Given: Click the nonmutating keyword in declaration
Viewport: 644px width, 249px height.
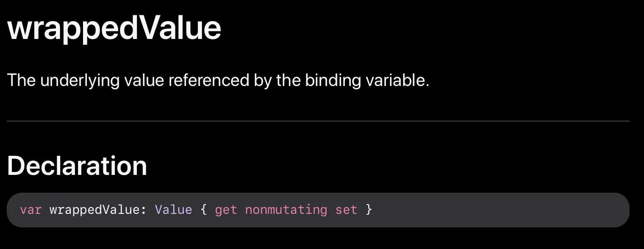Looking at the screenshot, I should tap(286, 210).
